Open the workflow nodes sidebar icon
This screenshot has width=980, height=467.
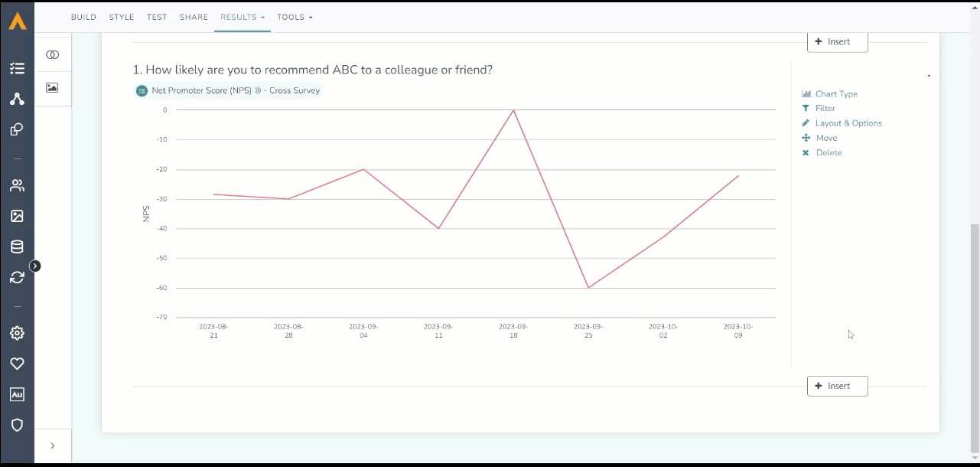pyautogui.click(x=17, y=99)
